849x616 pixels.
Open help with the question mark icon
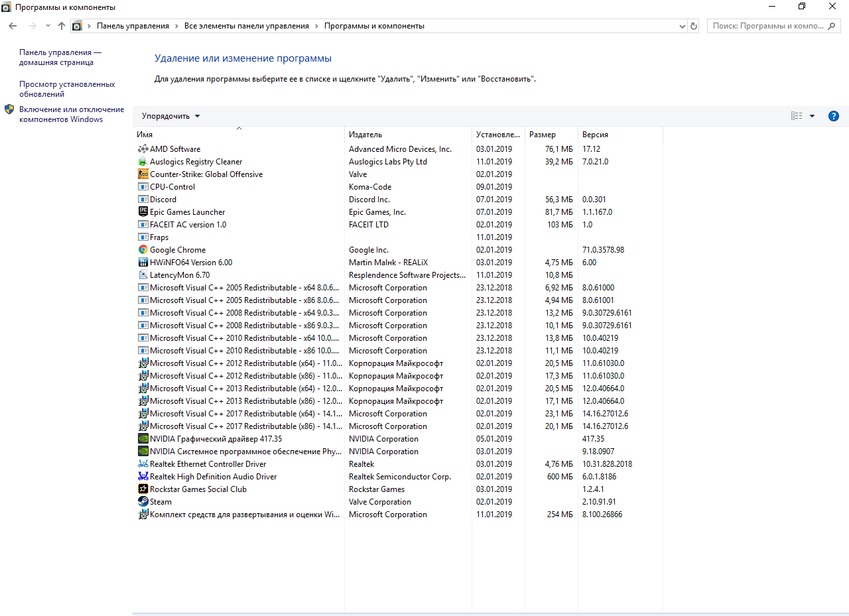tap(834, 116)
